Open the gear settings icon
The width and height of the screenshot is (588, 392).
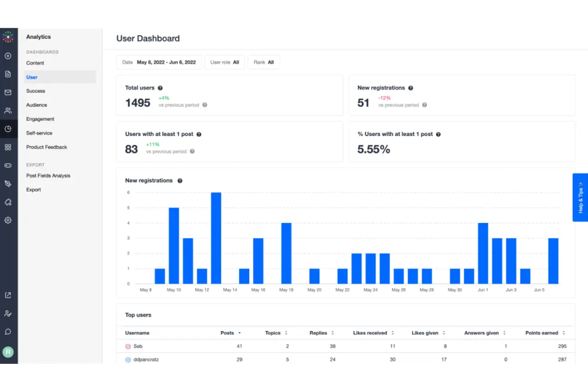8,220
